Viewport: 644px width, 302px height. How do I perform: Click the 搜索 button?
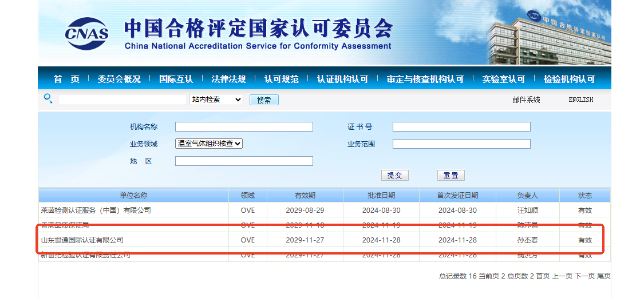coord(264,100)
